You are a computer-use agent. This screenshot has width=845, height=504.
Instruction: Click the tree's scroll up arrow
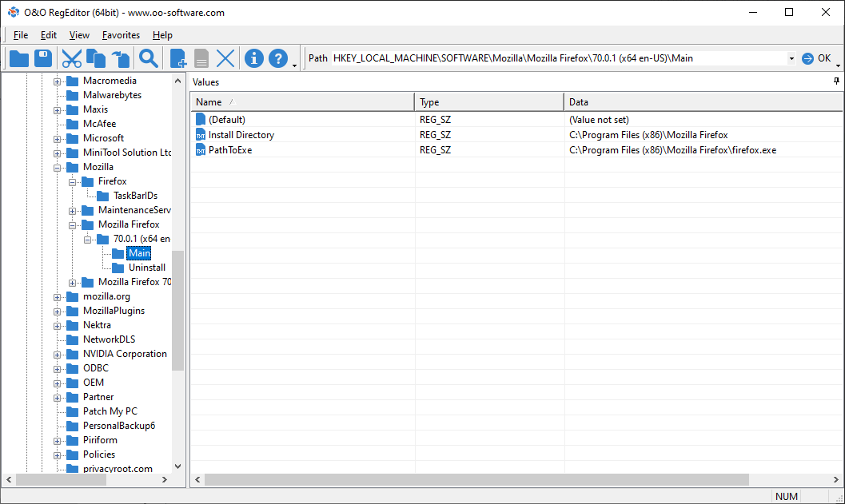tap(177, 81)
